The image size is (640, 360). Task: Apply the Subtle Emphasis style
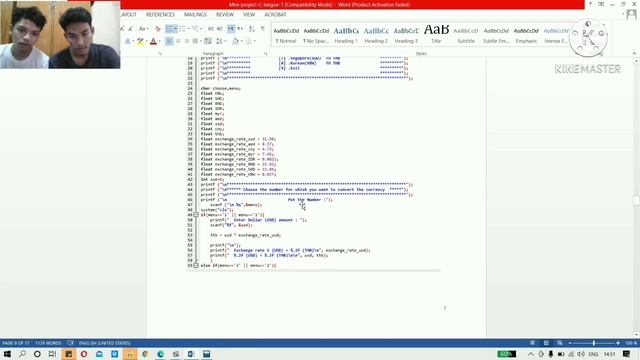(496, 35)
